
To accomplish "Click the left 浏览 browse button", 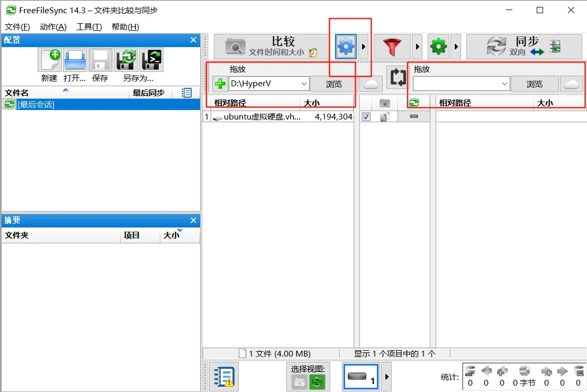I will click(333, 84).
